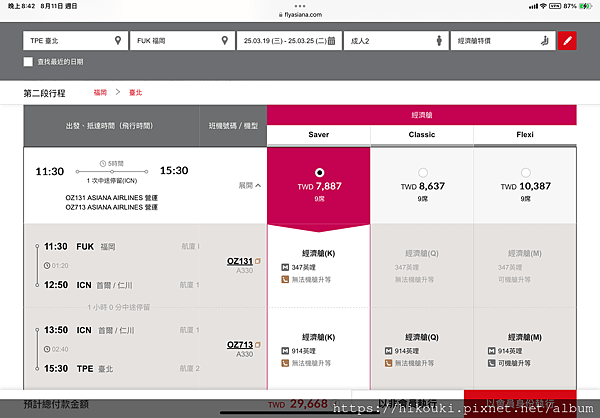Tap the three-dot multitasking menu at top
Screen dimensions: 600x418
click(300, 6)
